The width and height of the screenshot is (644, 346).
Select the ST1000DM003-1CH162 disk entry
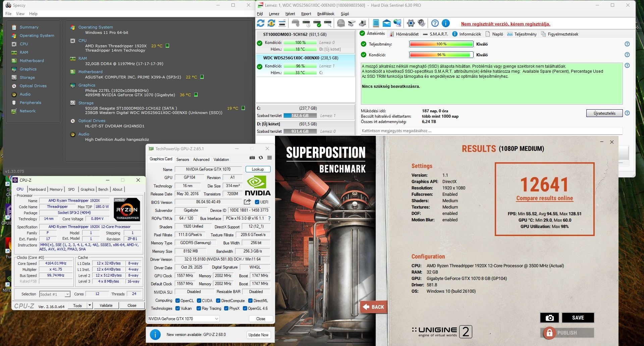point(305,42)
